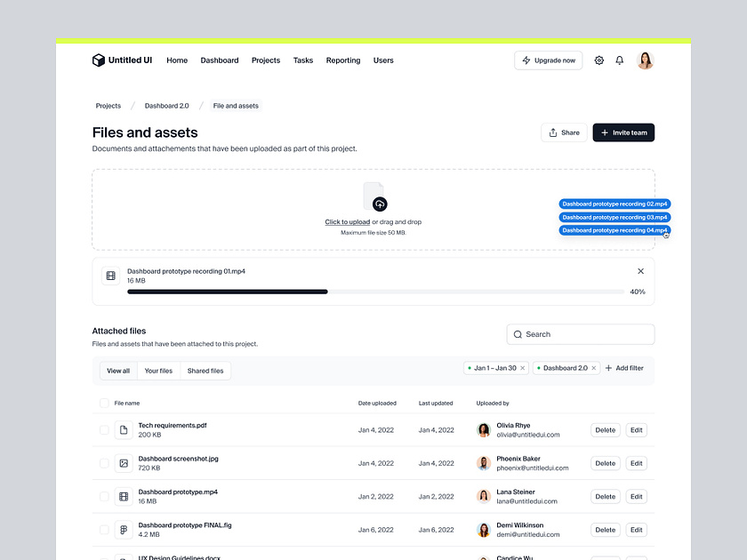Click the video file icon beside Dashboard prototype.mp4
Screen dimensions: 747x560
[x=123, y=496]
